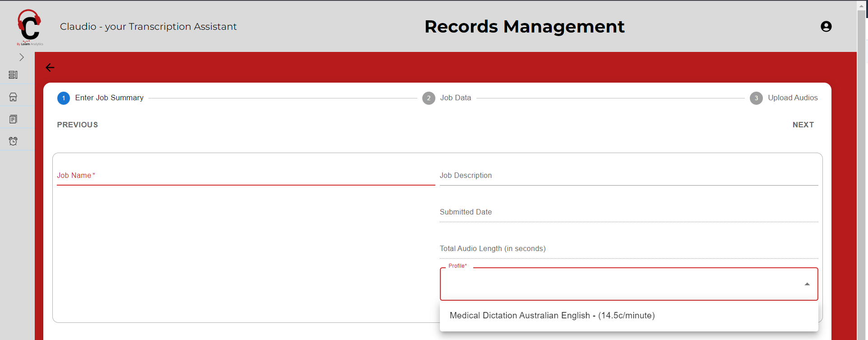Click the Claudio headphones logo
Screen dimensions: 868x340
(29, 27)
